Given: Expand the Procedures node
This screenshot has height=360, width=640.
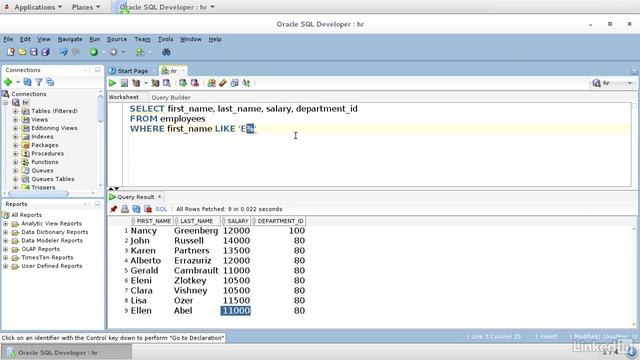Looking at the screenshot, I should pos(16,153).
